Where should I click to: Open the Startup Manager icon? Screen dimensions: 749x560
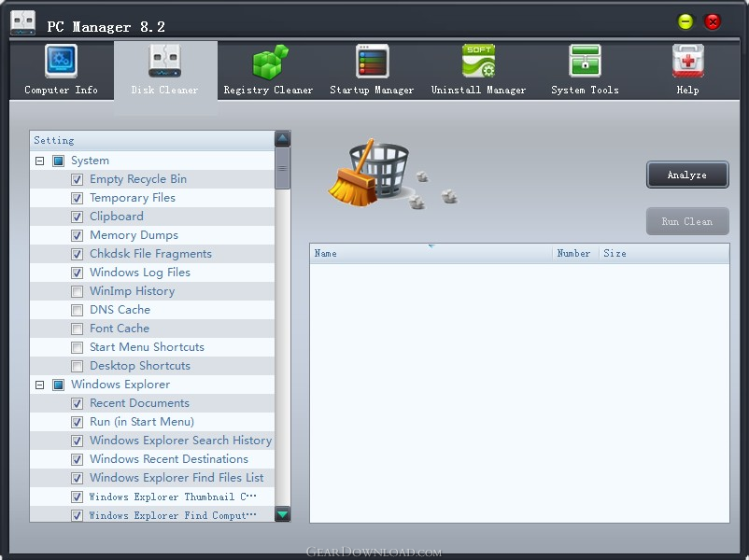click(373, 61)
